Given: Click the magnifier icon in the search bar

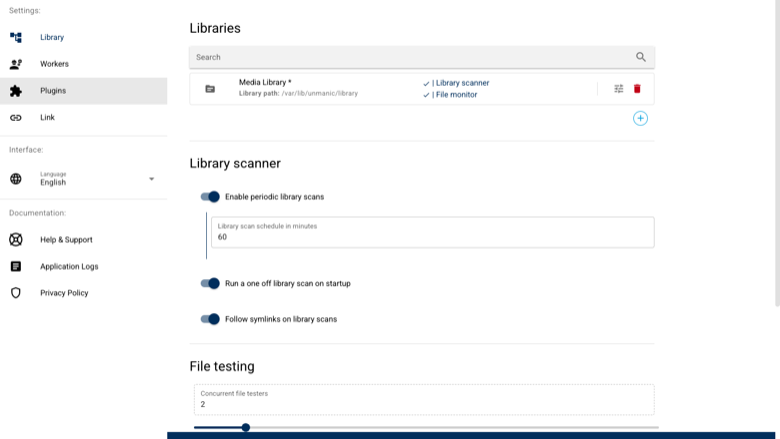Looking at the screenshot, I should 641,57.
